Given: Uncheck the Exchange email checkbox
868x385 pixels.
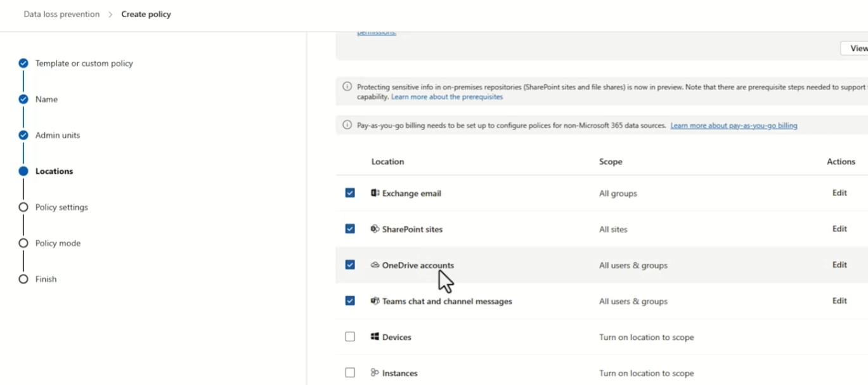Looking at the screenshot, I should 350,193.
